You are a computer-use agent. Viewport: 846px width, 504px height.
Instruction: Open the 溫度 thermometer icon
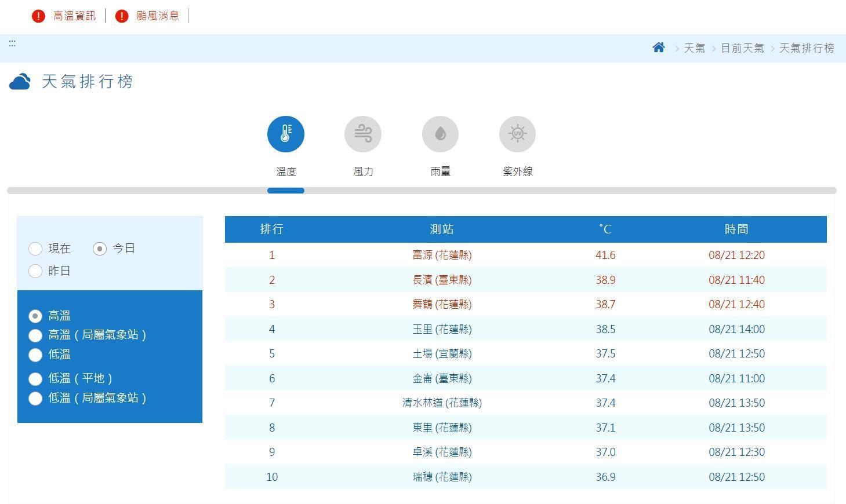(x=285, y=134)
